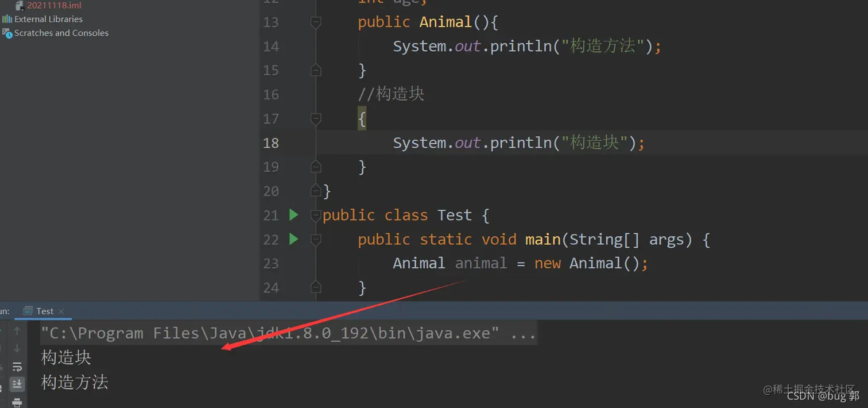Run class Test from line 21 gutter
Viewport: 868px width, 408px height.
294,215
